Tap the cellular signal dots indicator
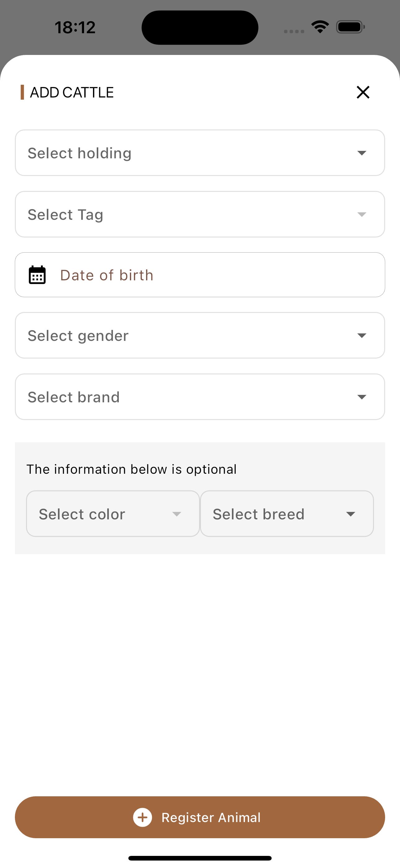The height and width of the screenshot is (868, 400). tap(294, 31)
